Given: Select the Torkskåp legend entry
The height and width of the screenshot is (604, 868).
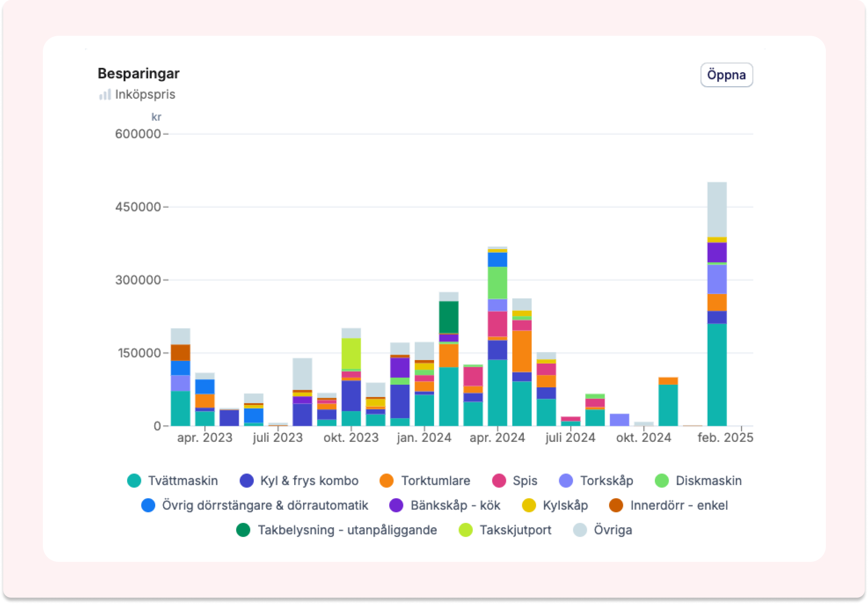Looking at the screenshot, I should 596,480.
